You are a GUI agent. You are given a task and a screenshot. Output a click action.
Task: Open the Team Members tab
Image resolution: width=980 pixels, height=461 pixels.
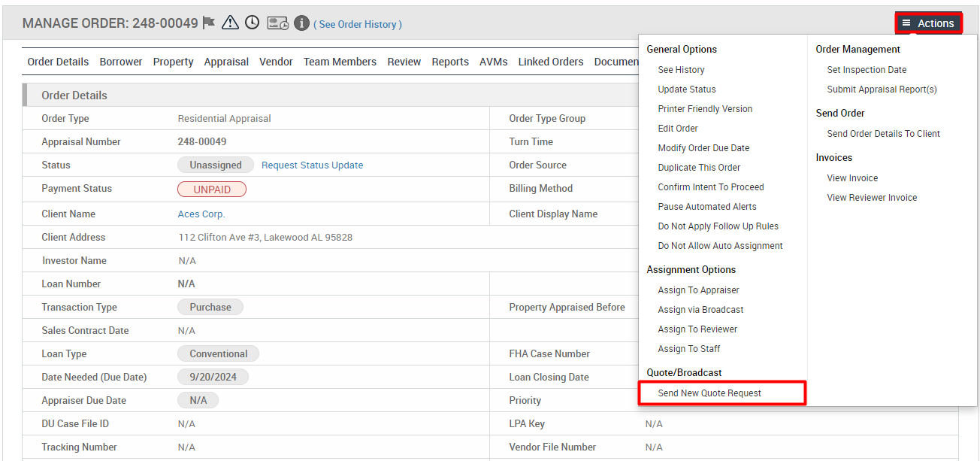click(340, 62)
